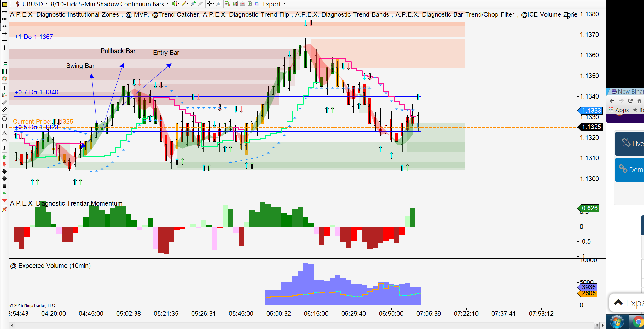Viewport: 644px width, 329px height.
Task: Click the horizontal scrollbar thumb
Action: coord(596,325)
